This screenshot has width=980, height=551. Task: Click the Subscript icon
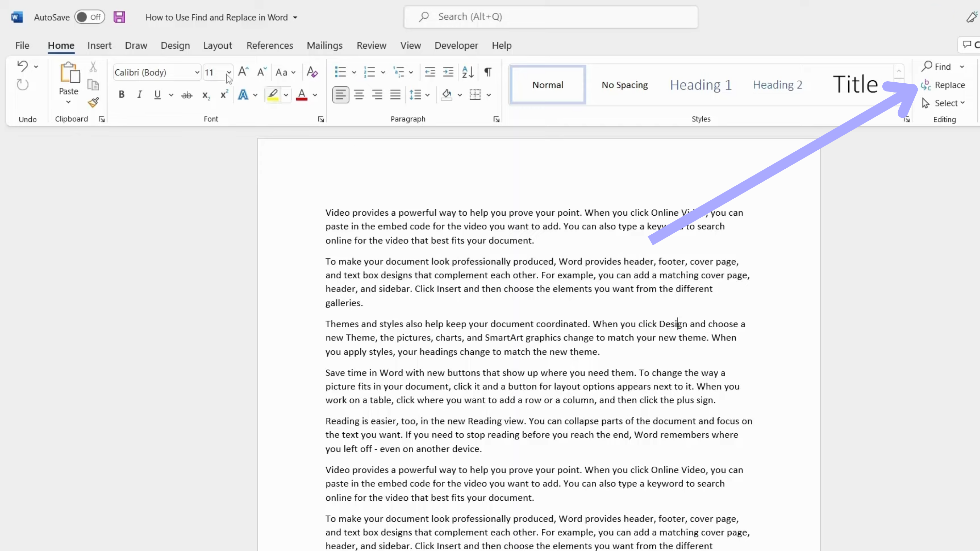pyautogui.click(x=206, y=95)
